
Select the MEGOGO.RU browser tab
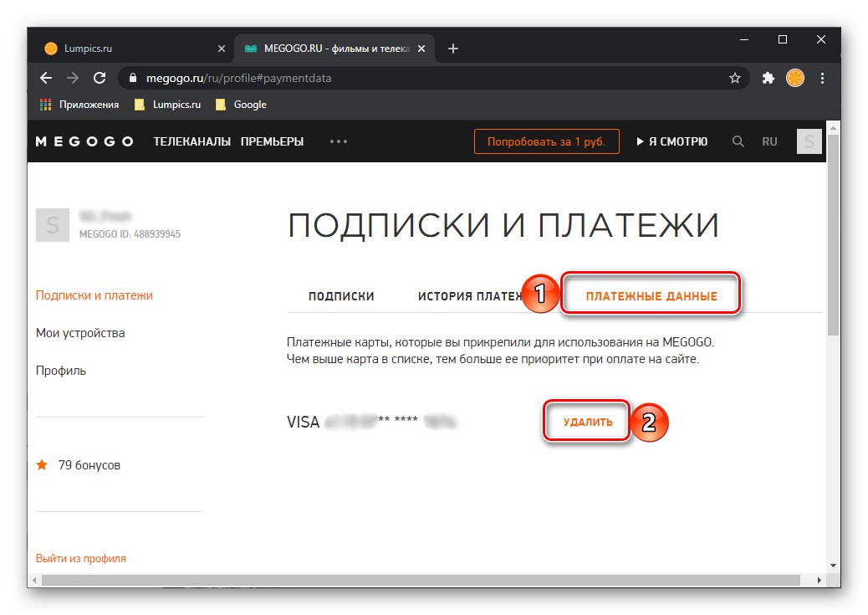[335, 49]
